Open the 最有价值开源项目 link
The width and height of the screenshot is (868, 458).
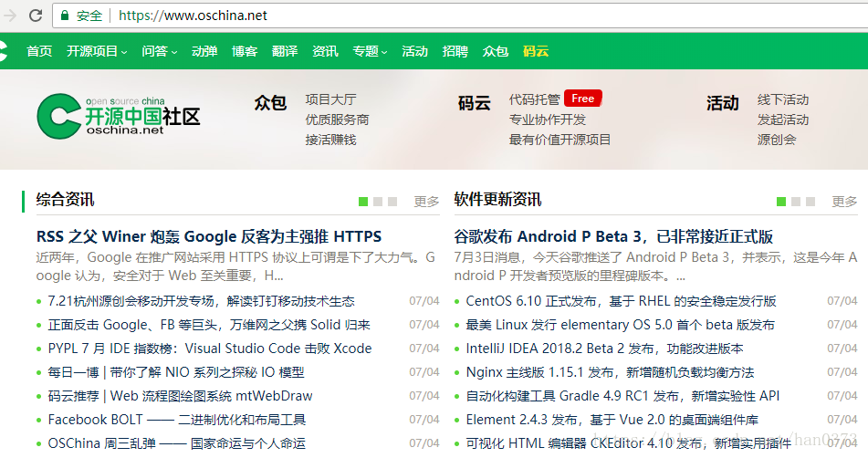[x=559, y=140]
